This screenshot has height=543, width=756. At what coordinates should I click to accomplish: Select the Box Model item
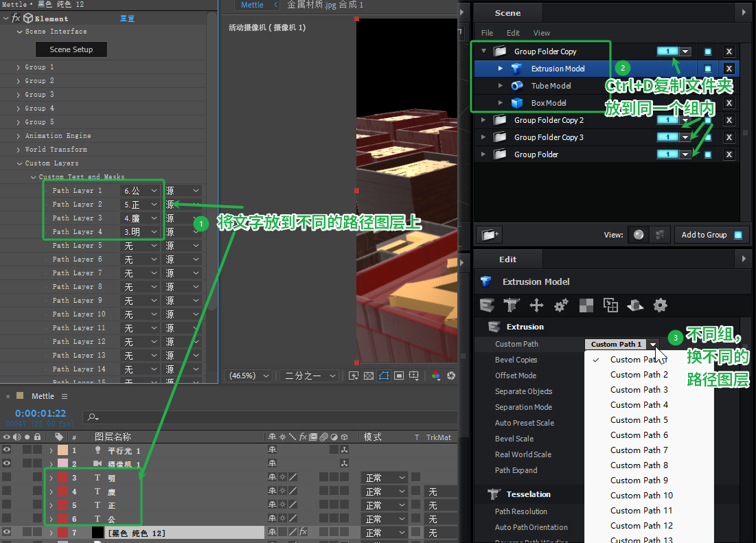pyautogui.click(x=549, y=103)
